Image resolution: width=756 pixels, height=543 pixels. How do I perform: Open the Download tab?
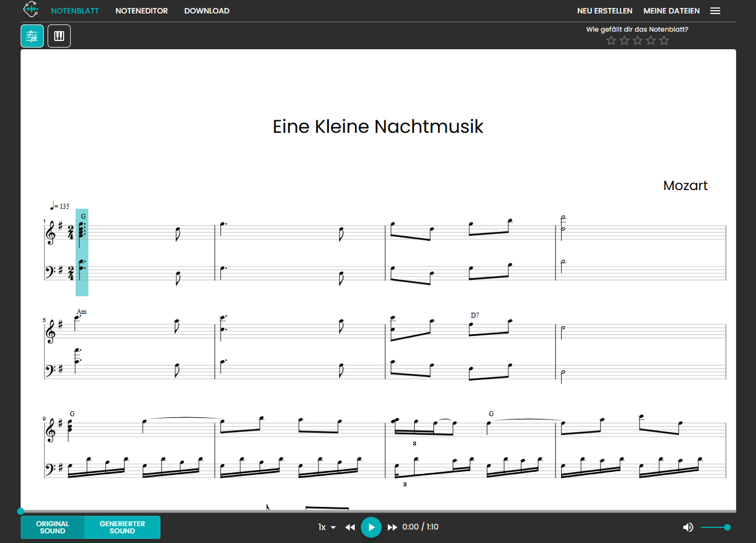click(x=207, y=11)
